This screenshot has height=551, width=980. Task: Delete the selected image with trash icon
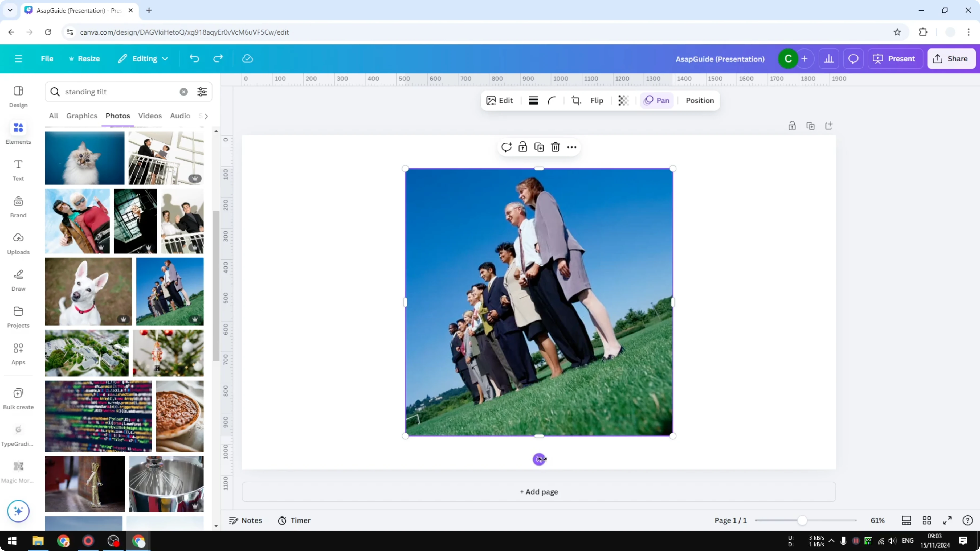pos(556,147)
